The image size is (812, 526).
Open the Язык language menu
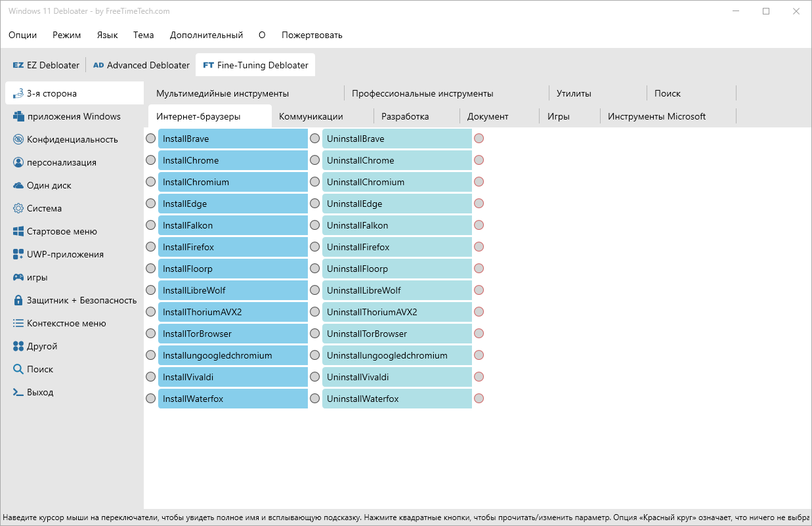coord(107,35)
